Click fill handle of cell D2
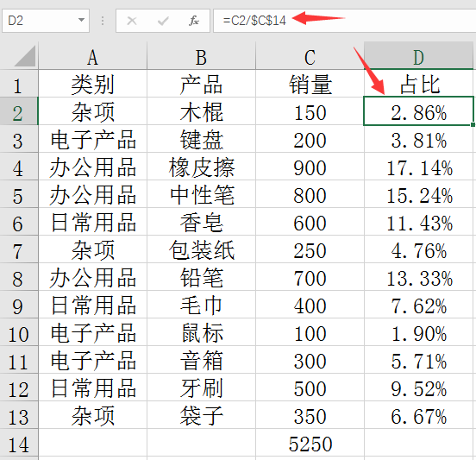 [x=473, y=125]
